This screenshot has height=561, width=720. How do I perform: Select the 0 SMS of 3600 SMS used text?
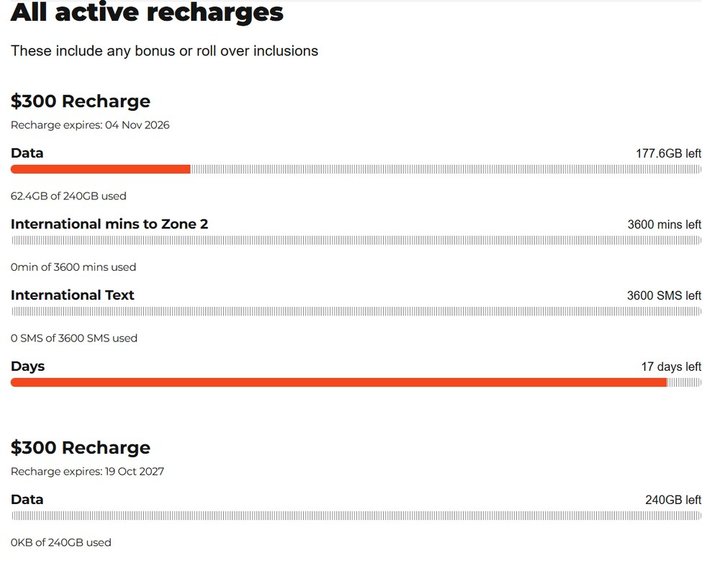74,338
